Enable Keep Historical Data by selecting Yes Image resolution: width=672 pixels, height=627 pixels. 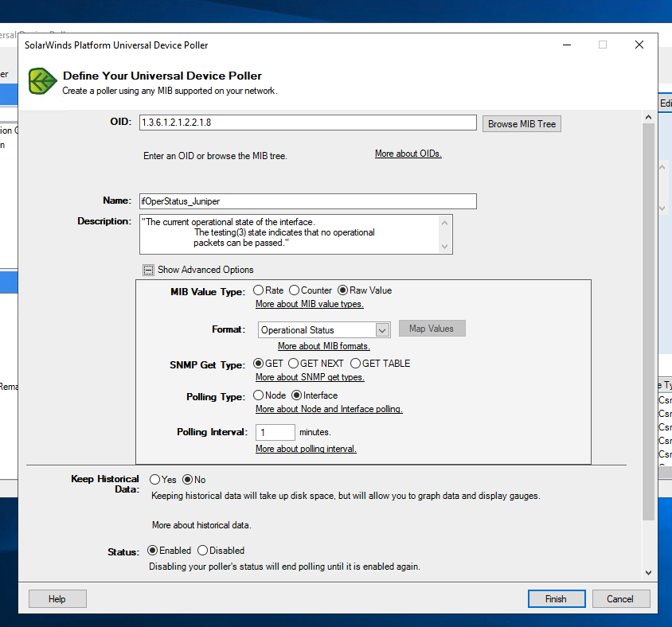pos(154,479)
